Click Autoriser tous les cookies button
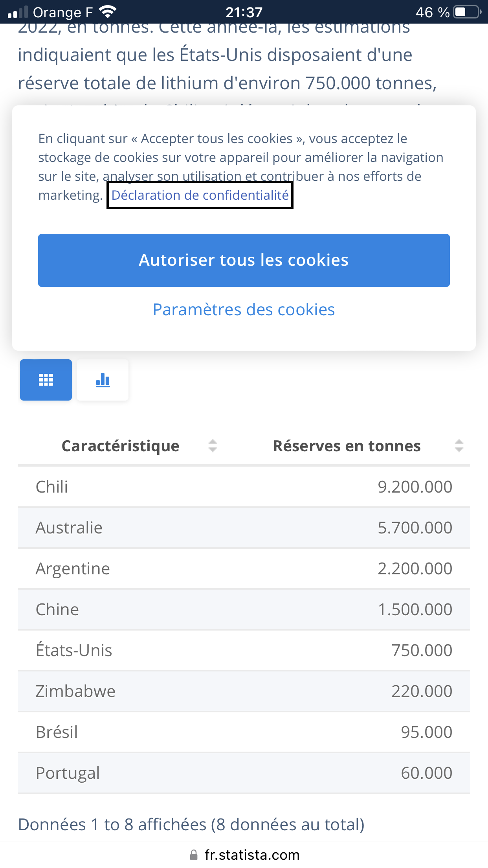This screenshot has height=868, width=488. click(x=244, y=260)
